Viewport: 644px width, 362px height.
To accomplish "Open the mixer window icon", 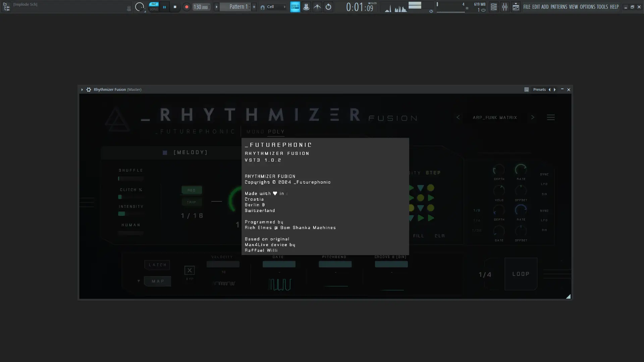I will pyautogui.click(x=504, y=7).
